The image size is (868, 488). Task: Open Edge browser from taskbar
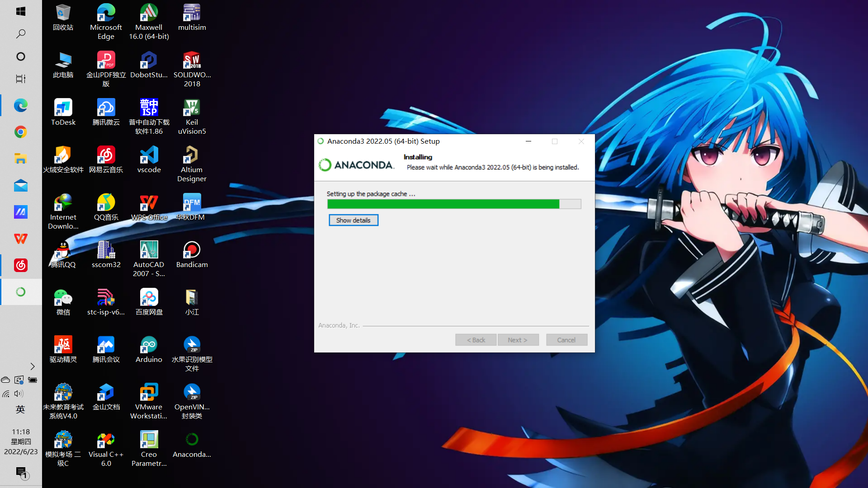pos(21,106)
